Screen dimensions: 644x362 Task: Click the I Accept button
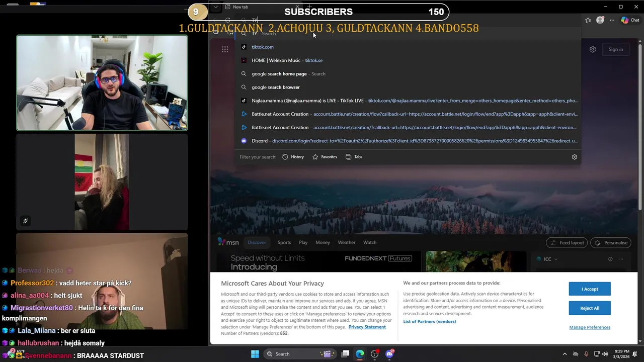[x=590, y=289]
